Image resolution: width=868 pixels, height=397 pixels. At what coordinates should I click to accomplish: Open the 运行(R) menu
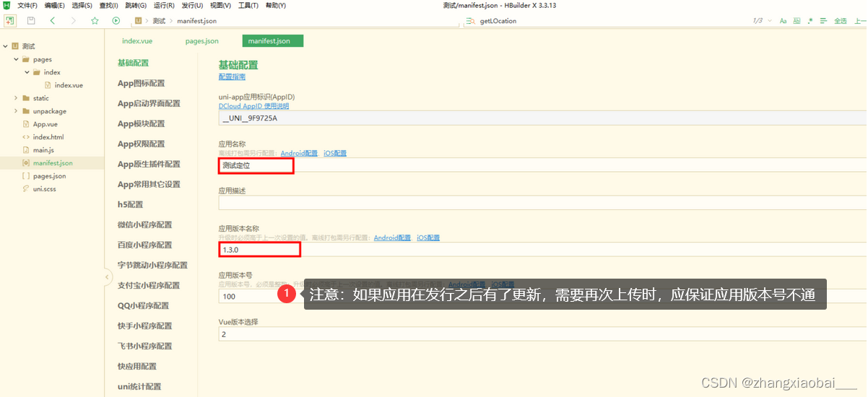(165, 5)
